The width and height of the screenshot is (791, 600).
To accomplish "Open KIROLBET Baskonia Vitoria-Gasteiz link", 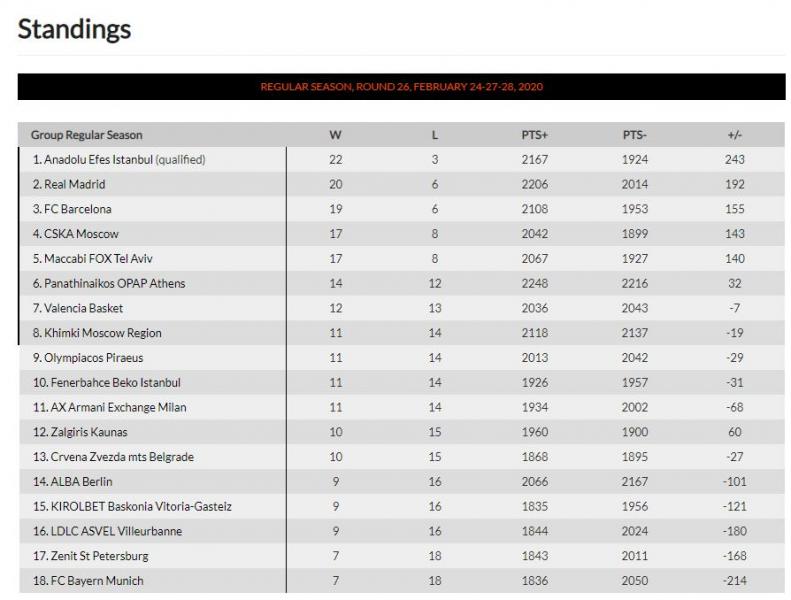I will click(141, 506).
